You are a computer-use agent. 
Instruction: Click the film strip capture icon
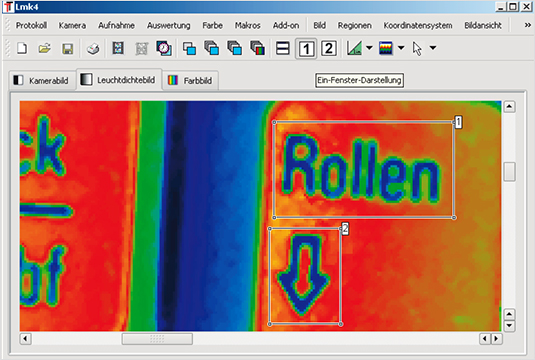point(118,48)
